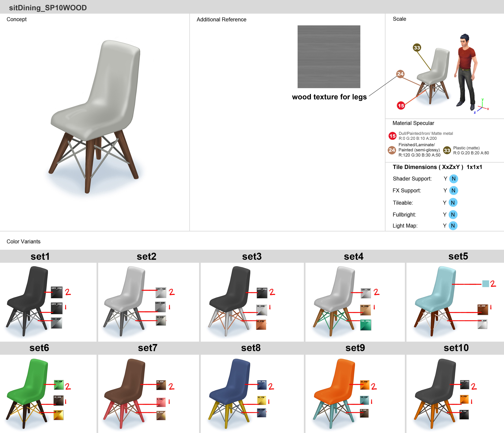Click the set1 header label
This screenshot has height=433, width=504.
click(40, 256)
